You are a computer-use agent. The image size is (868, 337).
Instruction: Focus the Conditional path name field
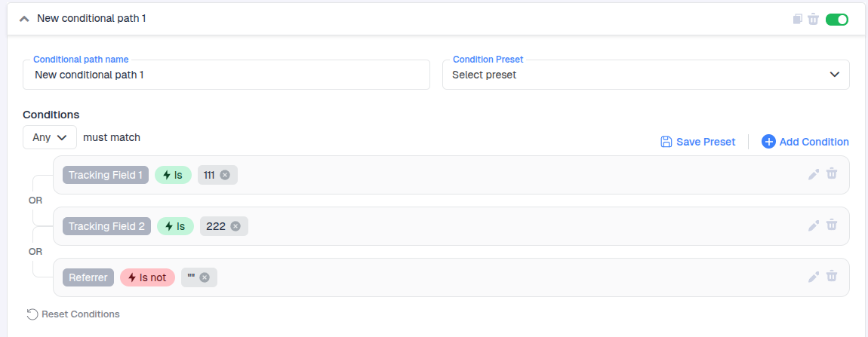point(226,75)
